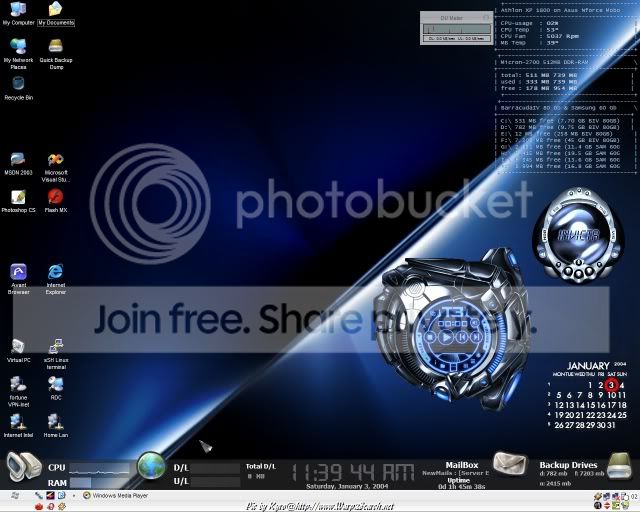Launch the Flash MX shortcut

click(56, 201)
